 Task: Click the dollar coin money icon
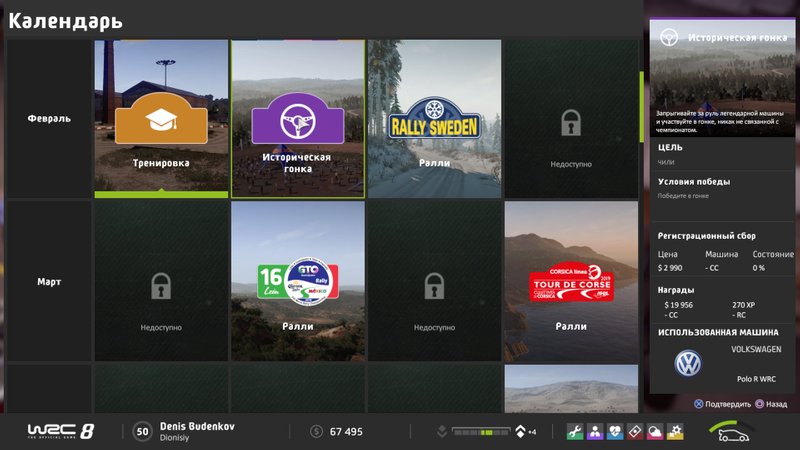point(316,432)
